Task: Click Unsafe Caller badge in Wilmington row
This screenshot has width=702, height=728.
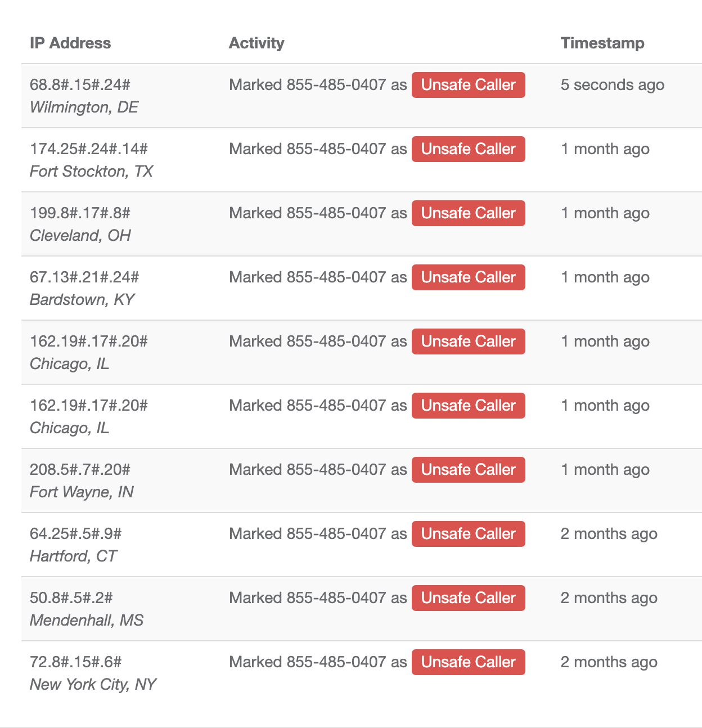Action: tap(468, 85)
